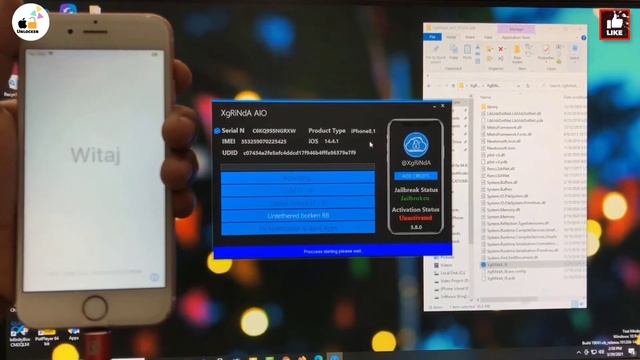Click the active blue app icon in taskbar
This screenshot has height=360, width=640.
[x=335, y=357]
